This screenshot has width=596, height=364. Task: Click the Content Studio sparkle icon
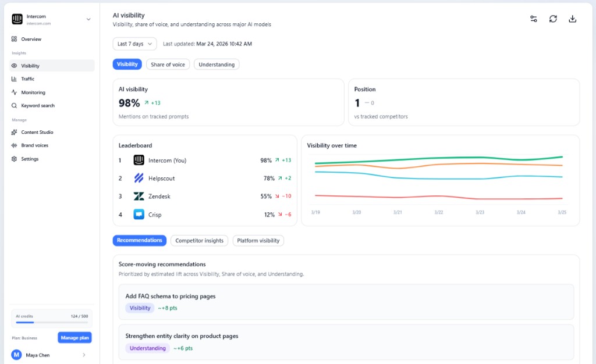click(x=14, y=132)
